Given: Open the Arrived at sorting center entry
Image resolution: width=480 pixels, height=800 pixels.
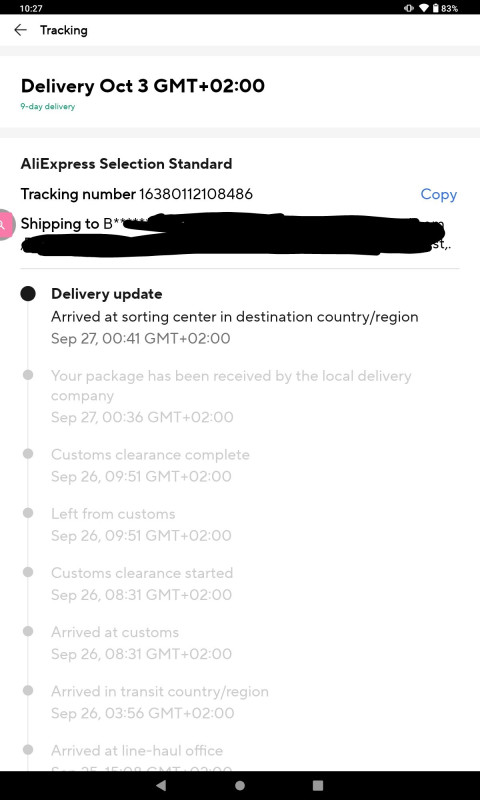Looking at the screenshot, I should coord(235,317).
